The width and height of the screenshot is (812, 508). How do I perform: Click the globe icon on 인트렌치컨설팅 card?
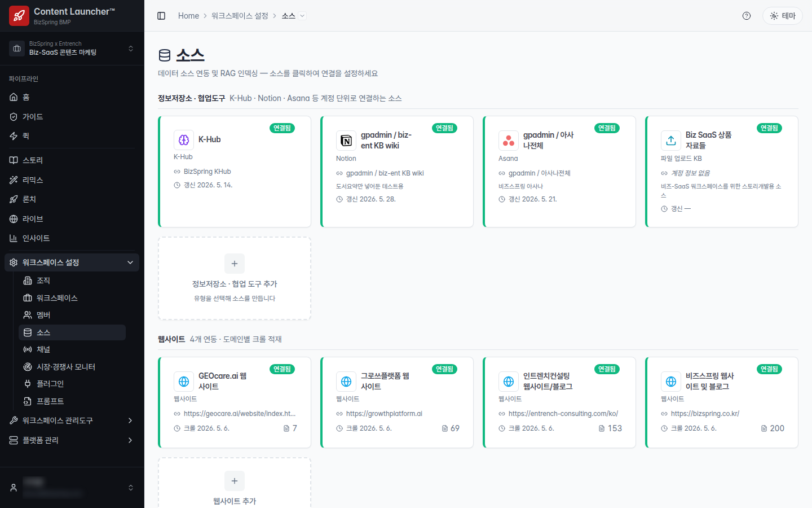pos(509,382)
